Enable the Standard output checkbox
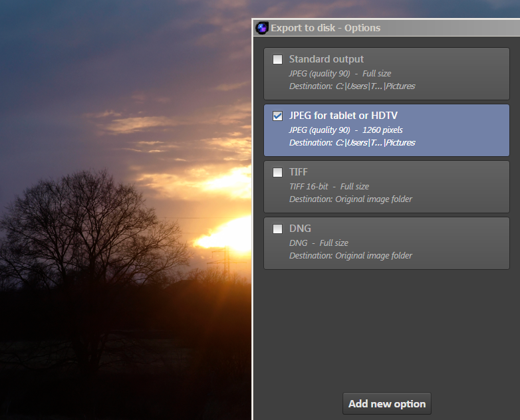The width and height of the screenshot is (520, 420). 277,60
